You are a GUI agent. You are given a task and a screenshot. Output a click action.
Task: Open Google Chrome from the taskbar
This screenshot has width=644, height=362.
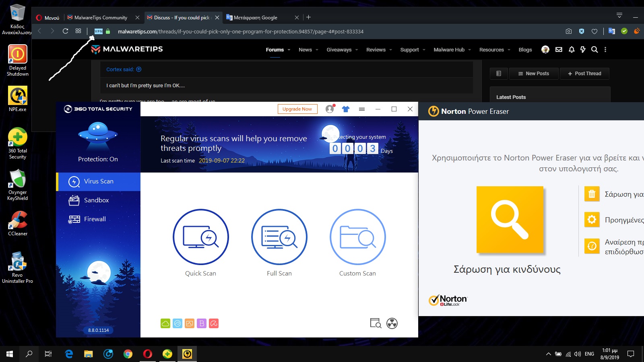click(128, 354)
